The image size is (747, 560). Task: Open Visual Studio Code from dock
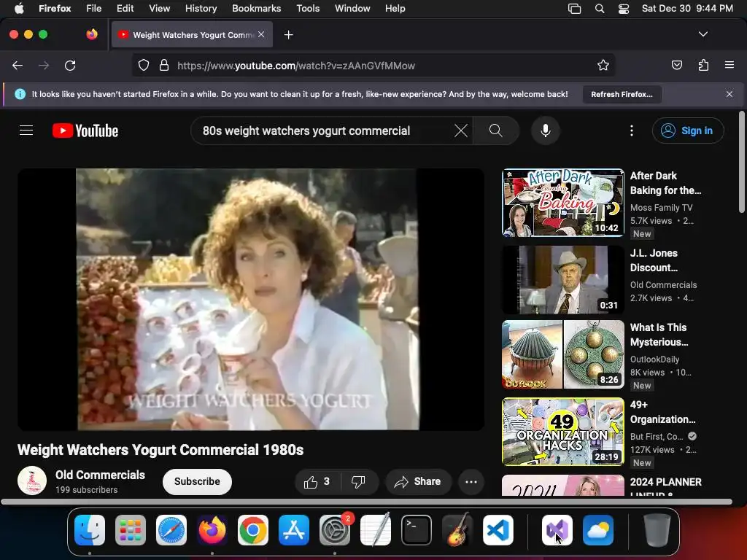[498, 530]
